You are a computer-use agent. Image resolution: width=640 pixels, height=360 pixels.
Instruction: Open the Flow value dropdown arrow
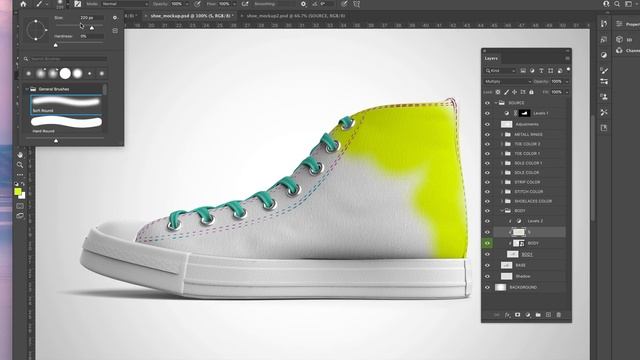(234, 4)
